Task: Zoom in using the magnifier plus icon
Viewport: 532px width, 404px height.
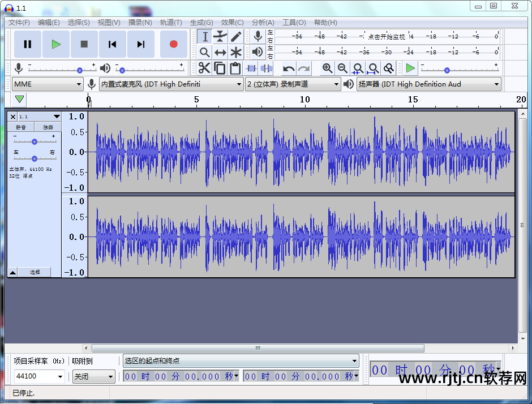Action: point(327,68)
